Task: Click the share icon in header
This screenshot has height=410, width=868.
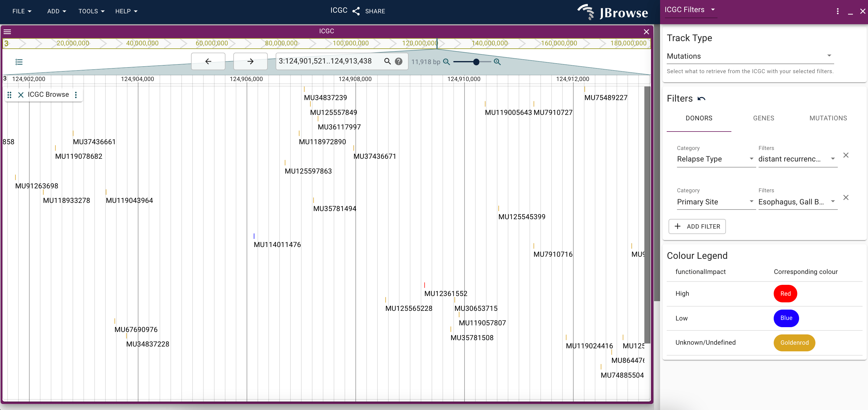Action: tap(356, 11)
